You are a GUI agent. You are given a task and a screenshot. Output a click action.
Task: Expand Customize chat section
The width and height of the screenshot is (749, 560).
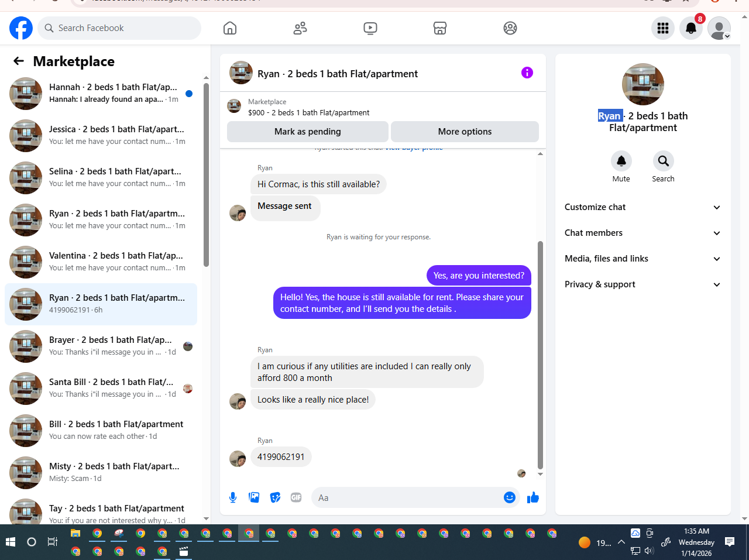(643, 207)
